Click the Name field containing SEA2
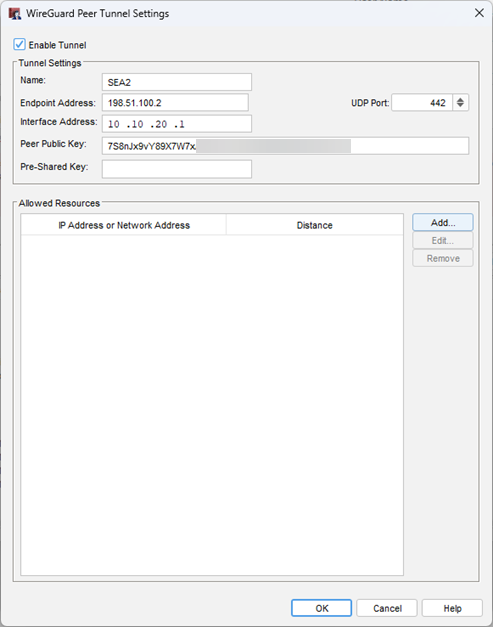The height and width of the screenshot is (627, 493). (x=177, y=82)
